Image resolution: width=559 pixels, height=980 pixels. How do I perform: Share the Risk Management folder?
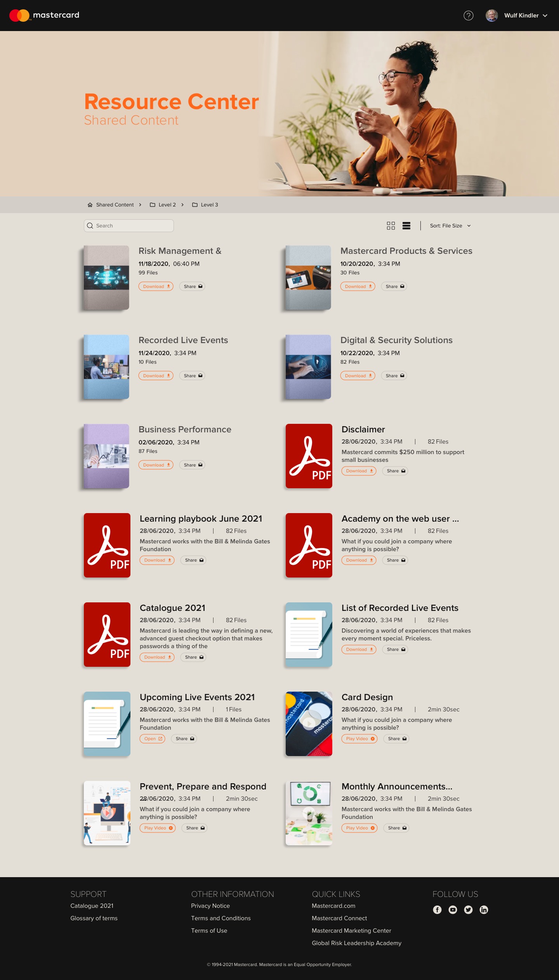tap(192, 286)
